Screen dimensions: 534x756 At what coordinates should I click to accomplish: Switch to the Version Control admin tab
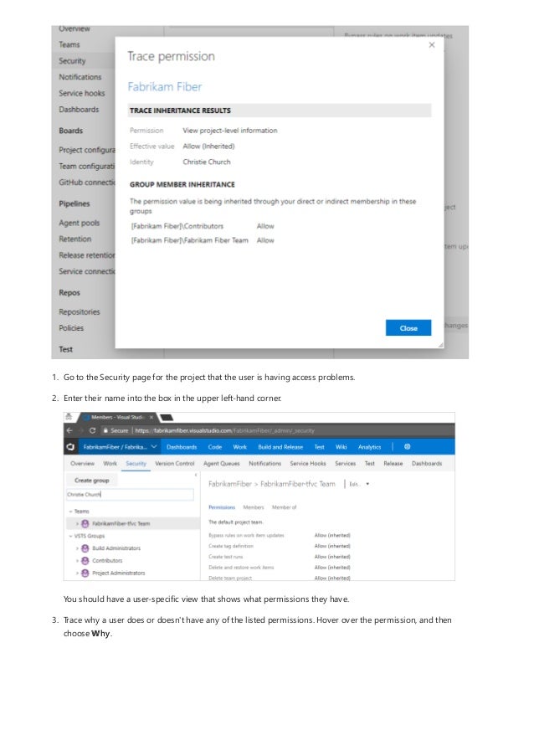tap(175, 463)
